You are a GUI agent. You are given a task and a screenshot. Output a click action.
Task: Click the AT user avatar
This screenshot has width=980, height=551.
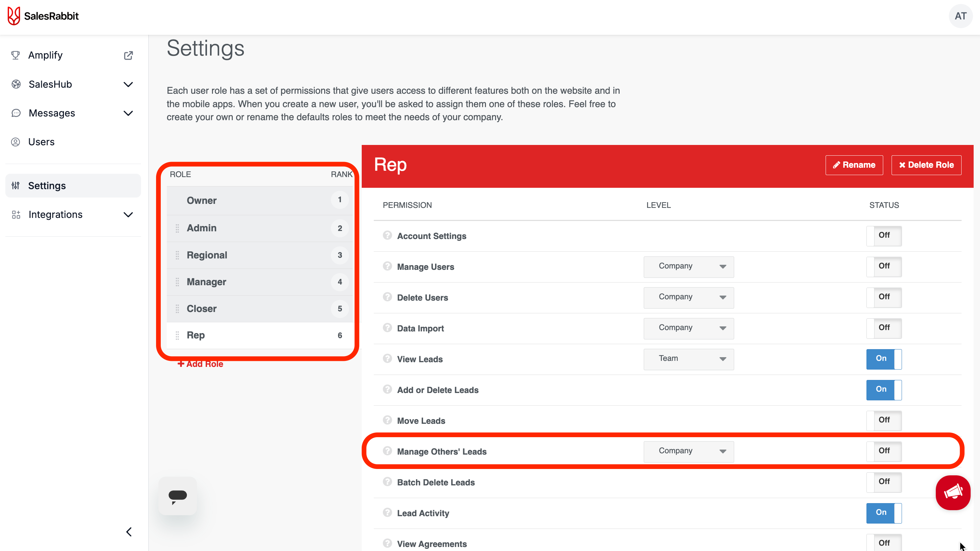tap(960, 16)
